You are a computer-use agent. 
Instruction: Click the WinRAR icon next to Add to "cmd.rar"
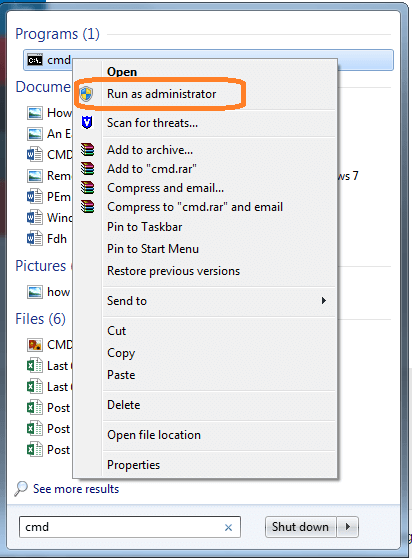(87, 169)
